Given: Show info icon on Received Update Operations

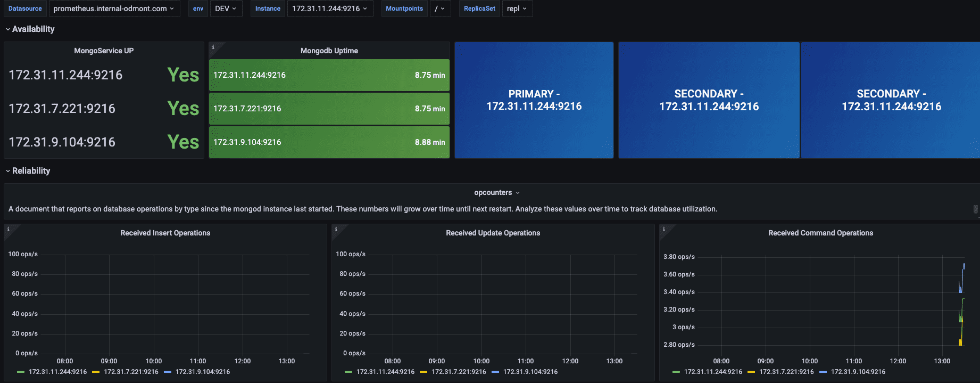Looking at the screenshot, I should coord(336,229).
